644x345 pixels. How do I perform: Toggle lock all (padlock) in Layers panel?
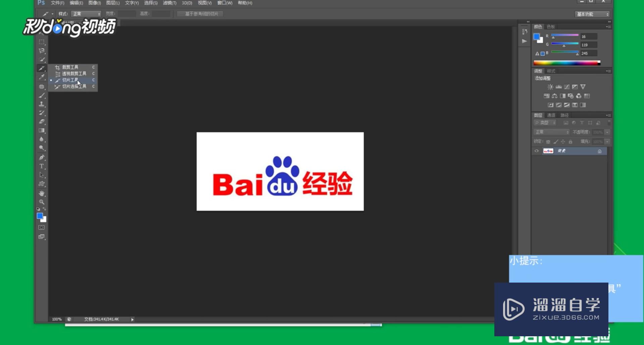coord(571,142)
